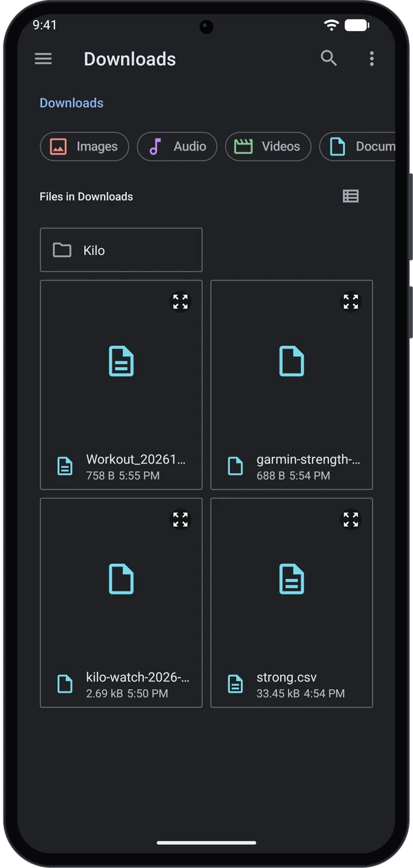Open the hamburger navigation menu
This screenshot has width=413, height=868.
(43, 58)
